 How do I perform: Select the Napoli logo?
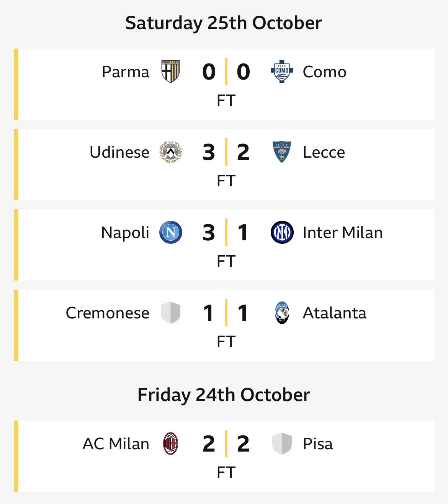click(x=170, y=232)
